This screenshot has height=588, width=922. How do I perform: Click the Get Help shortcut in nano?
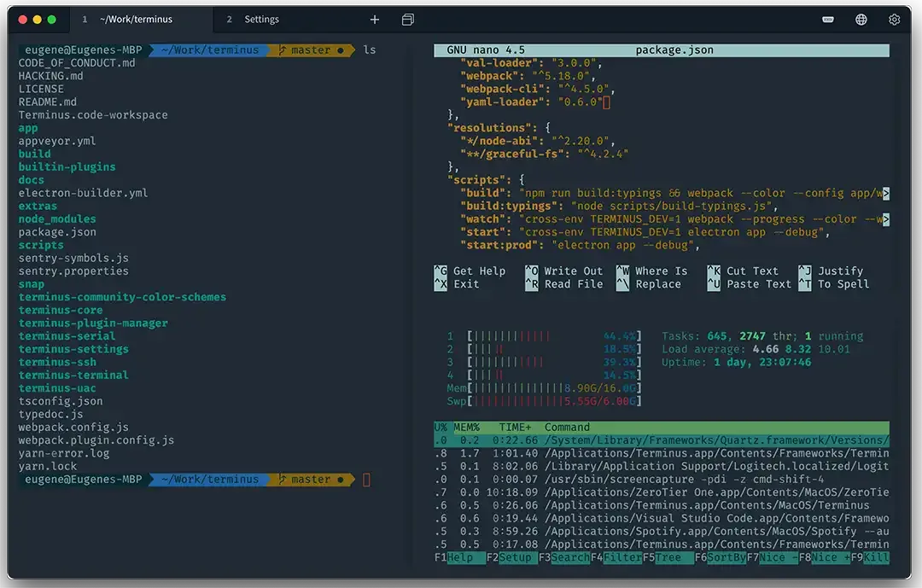point(470,271)
